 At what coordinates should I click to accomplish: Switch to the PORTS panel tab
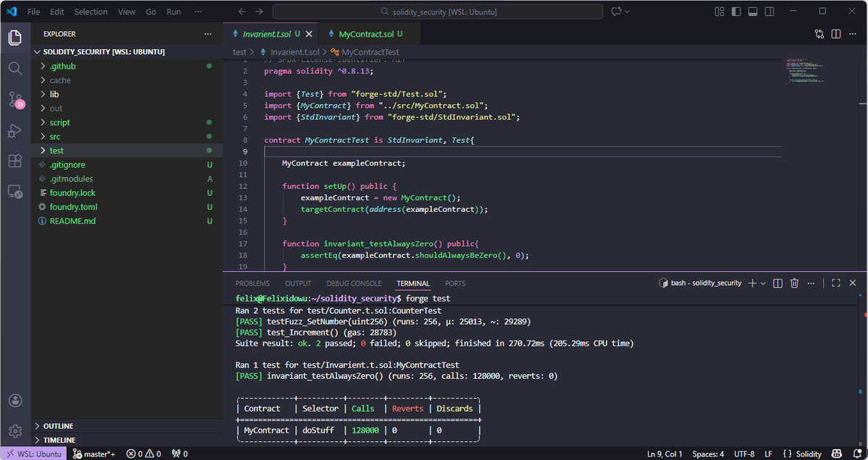(455, 284)
